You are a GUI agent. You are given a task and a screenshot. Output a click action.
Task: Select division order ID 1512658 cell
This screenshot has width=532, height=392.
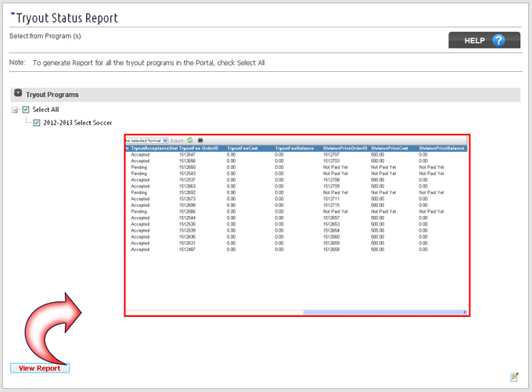point(331,250)
